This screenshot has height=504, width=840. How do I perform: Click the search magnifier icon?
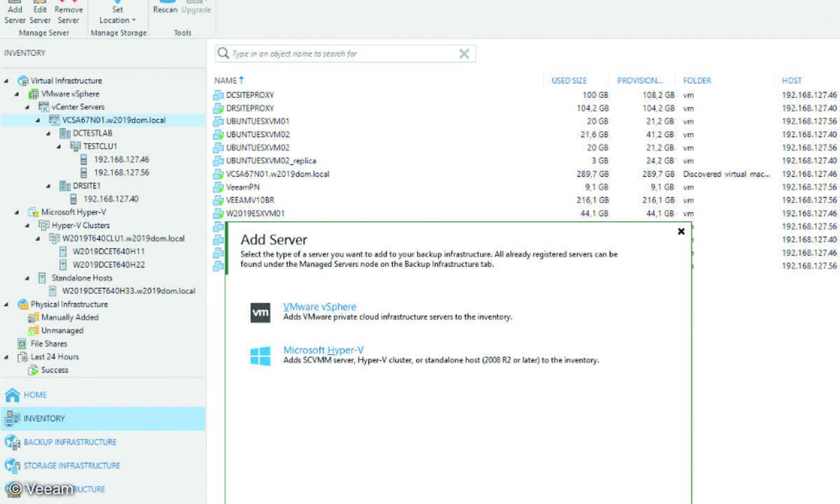click(223, 54)
